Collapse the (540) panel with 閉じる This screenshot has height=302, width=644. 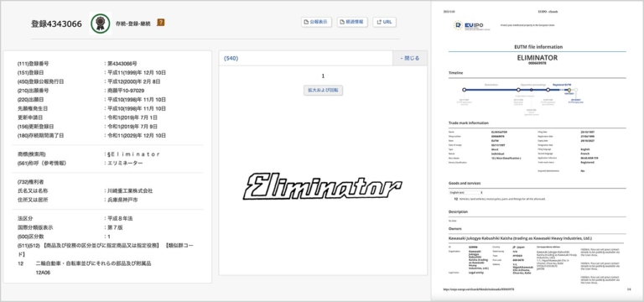coord(410,59)
